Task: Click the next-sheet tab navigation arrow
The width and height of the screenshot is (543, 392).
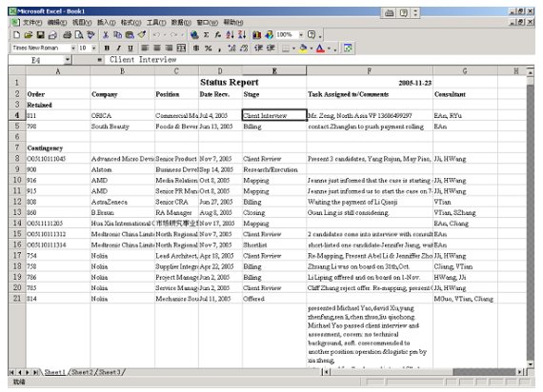Action: [x=28, y=373]
